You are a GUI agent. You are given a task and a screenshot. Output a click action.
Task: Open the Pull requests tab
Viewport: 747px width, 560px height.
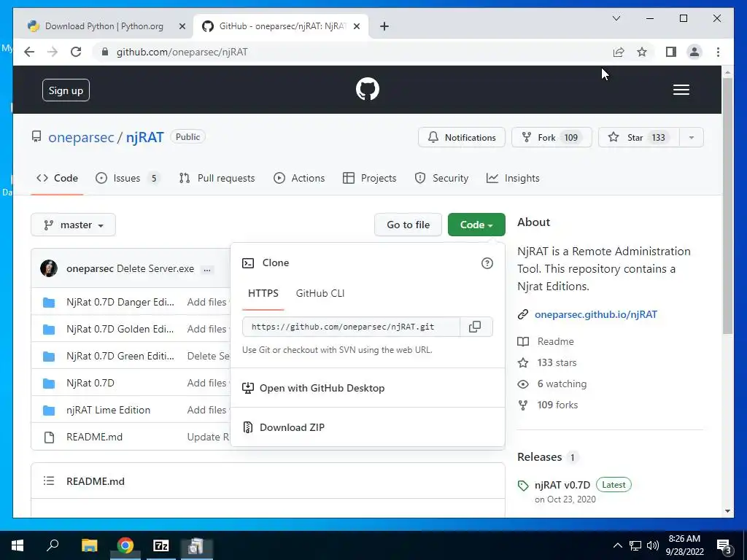point(217,178)
